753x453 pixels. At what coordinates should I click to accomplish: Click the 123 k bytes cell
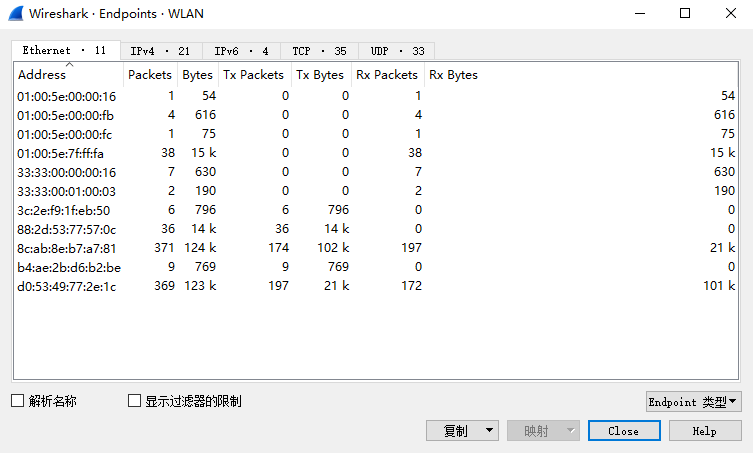coord(200,286)
